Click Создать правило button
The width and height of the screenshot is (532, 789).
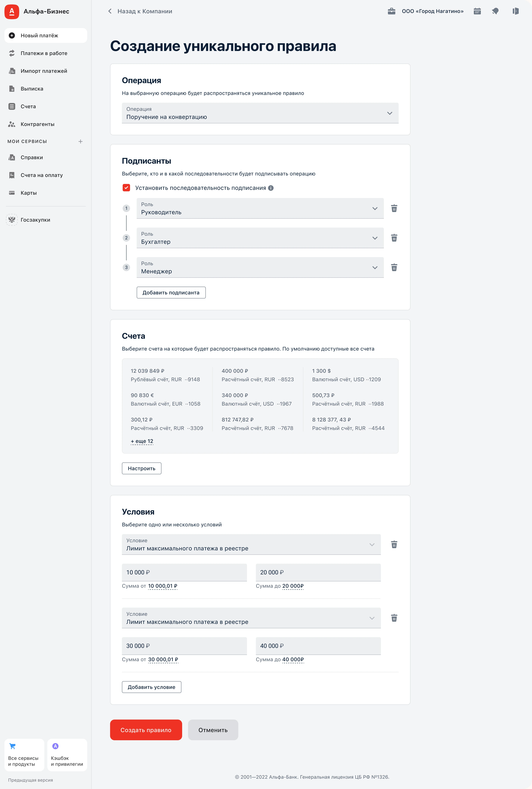[x=146, y=730]
